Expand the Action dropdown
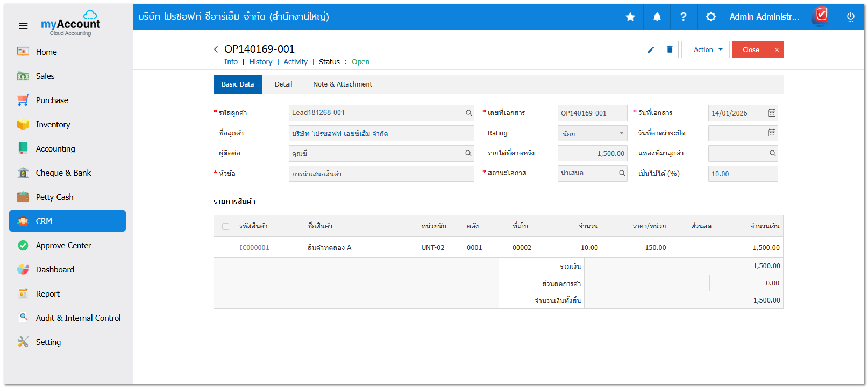 click(x=706, y=49)
